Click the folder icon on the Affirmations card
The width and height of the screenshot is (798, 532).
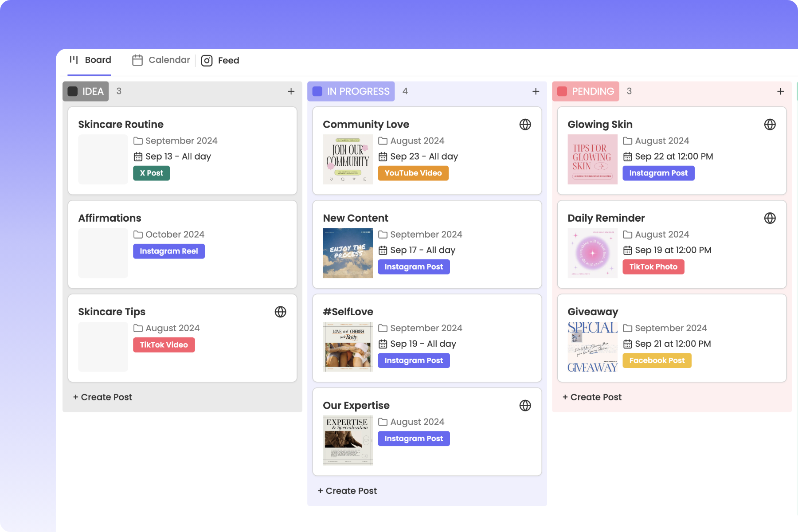point(137,234)
